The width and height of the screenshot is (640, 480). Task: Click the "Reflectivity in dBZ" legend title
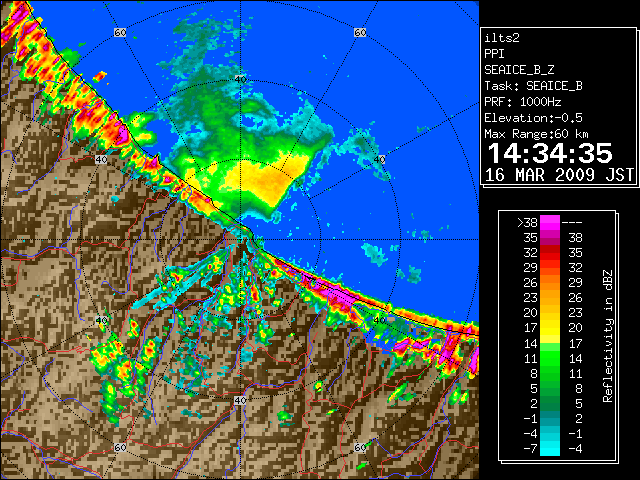point(607,336)
